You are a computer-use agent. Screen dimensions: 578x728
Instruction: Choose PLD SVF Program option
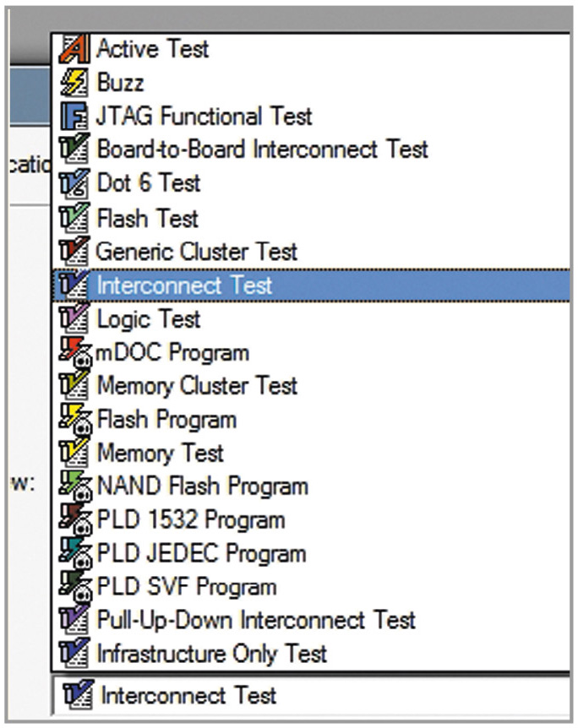[x=186, y=587]
